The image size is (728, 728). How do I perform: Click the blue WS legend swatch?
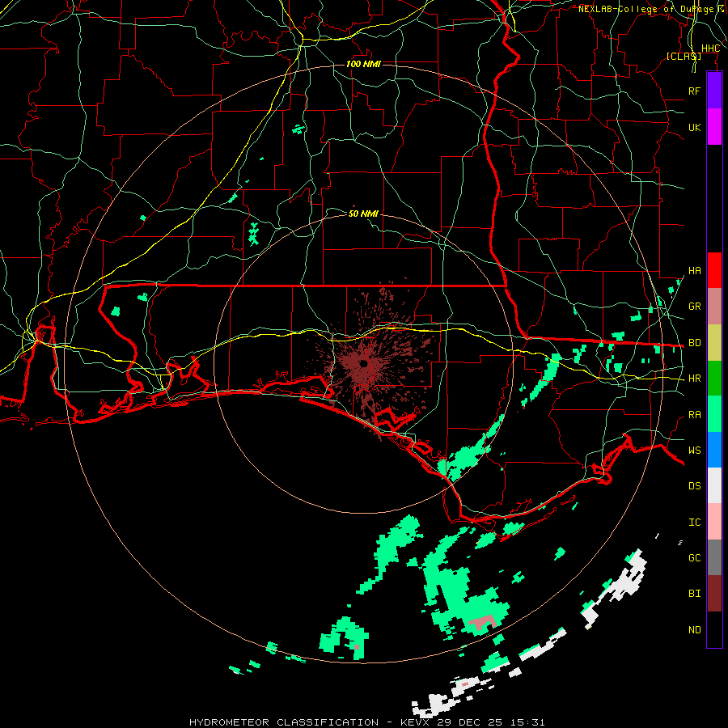click(x=714, y=450)
